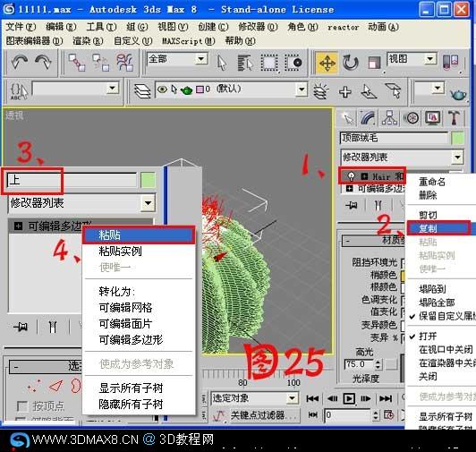Open the Modify command panel tab
This screenshot has width=476, height=452.
(369, 118)
